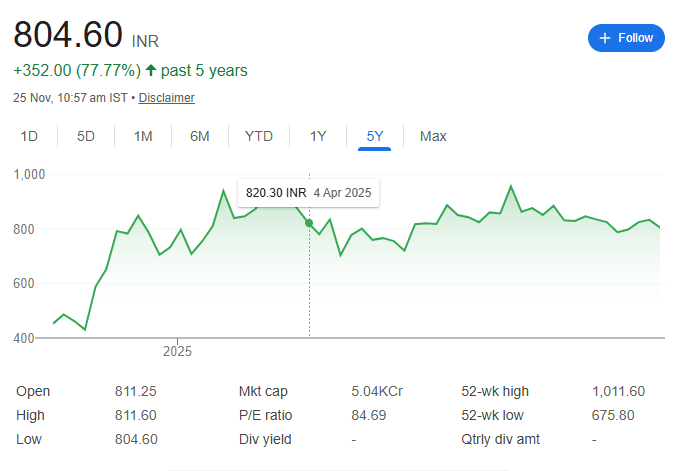Show the Max time range
693x471 pixels.
click(x=433, y=136)
